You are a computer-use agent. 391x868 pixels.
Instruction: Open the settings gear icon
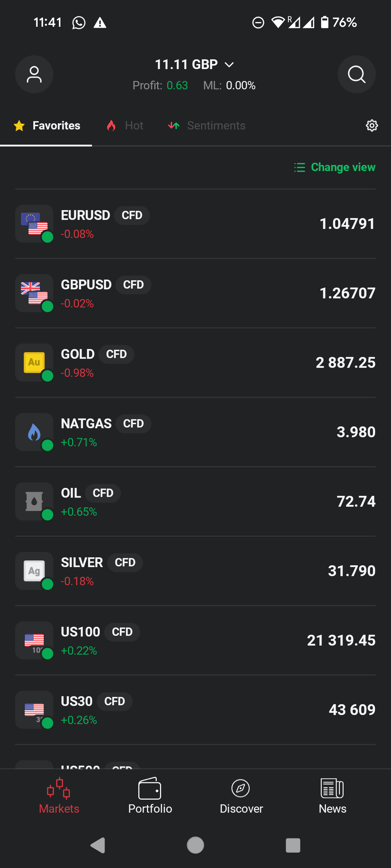(372, 125)
